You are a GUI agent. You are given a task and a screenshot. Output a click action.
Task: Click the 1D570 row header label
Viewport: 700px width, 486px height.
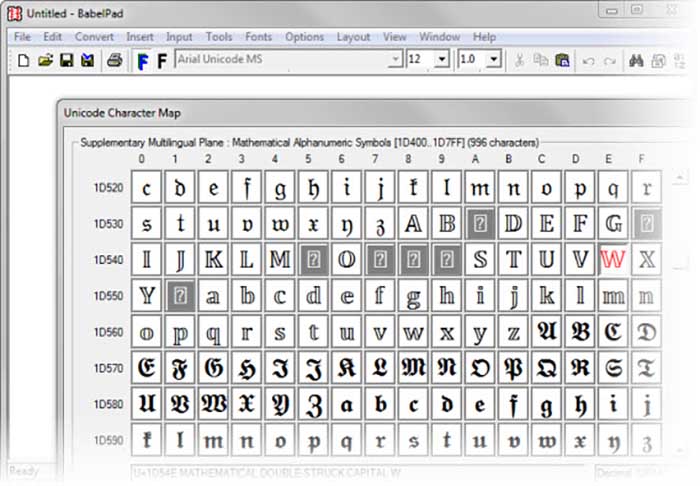pos(108,369)
